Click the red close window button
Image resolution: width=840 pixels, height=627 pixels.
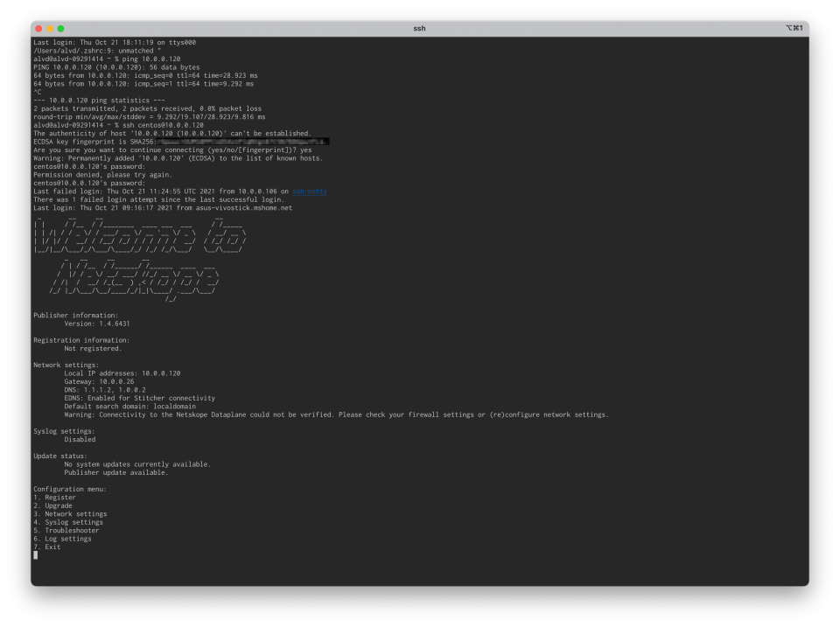pyautogui.click(x=38, y=28)
